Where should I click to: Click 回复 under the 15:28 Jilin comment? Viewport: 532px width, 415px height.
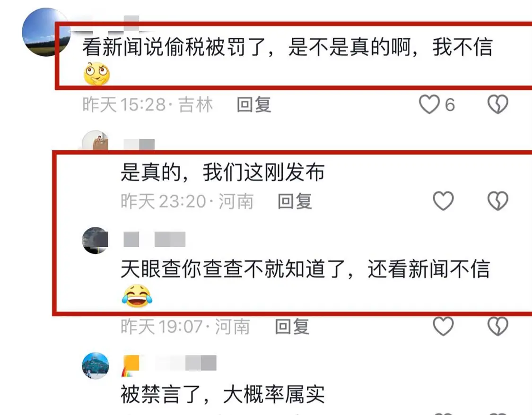point(254,104)
